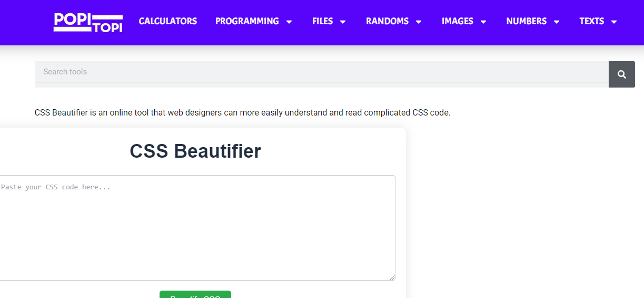
Task: Open the Images menu label
Action: [x=457, y=21]
